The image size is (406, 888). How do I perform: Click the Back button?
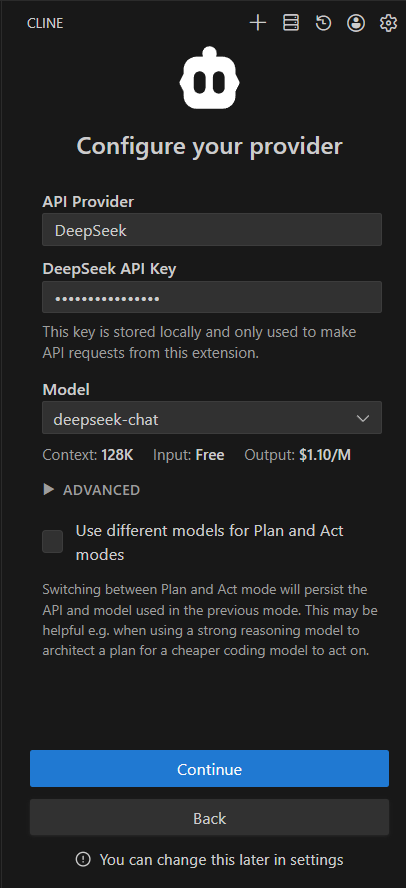(210, 818)
